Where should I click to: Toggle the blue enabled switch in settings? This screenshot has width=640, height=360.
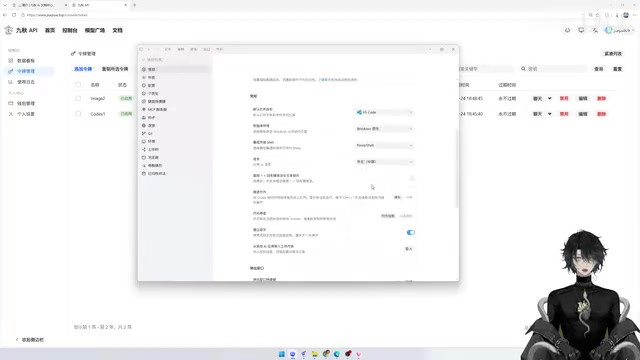411,232
